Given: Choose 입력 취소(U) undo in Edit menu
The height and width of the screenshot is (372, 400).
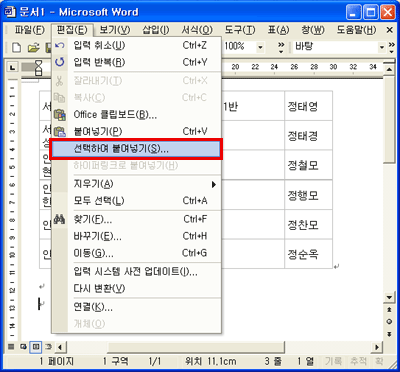Looking at the screenshot, I should (x=137, y=45).
